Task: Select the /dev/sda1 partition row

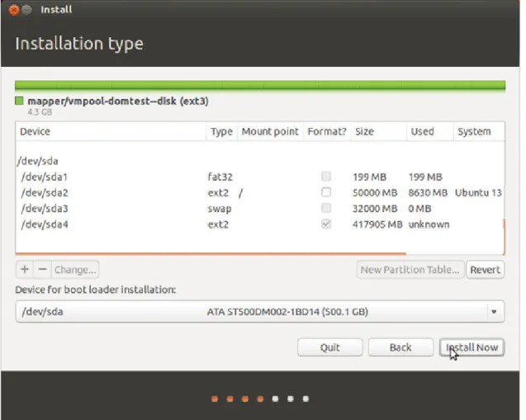Action: 259,177
